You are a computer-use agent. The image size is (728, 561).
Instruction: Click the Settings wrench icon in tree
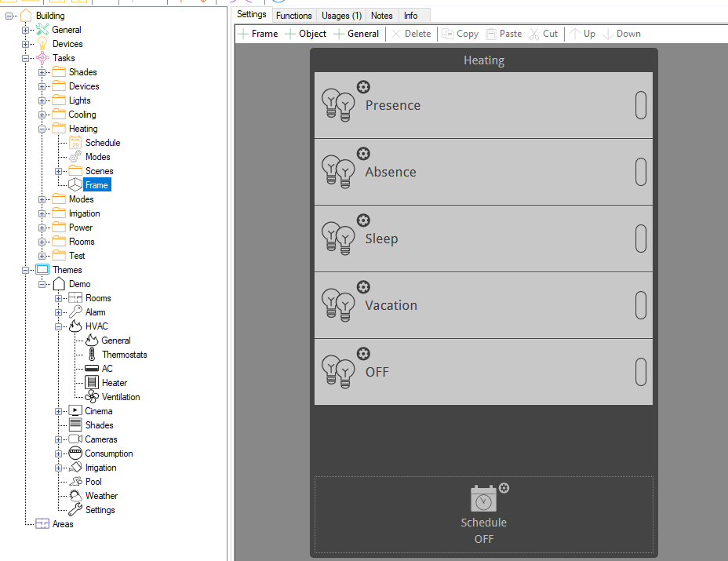[x=75, y=510]
